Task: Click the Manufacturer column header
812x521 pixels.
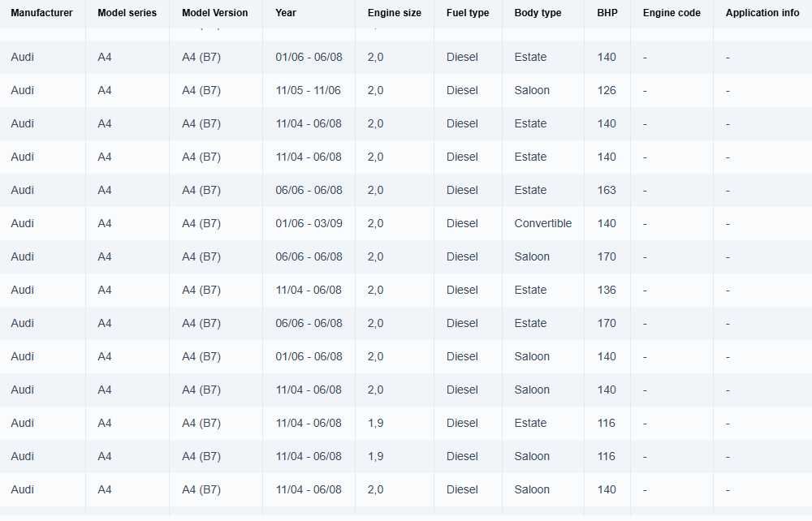Action: point(41,13)
